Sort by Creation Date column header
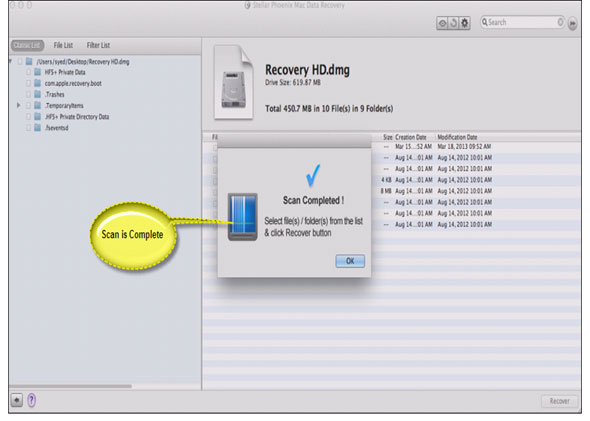This screenshot has height=421, width=590. click(x=411, y=137)
